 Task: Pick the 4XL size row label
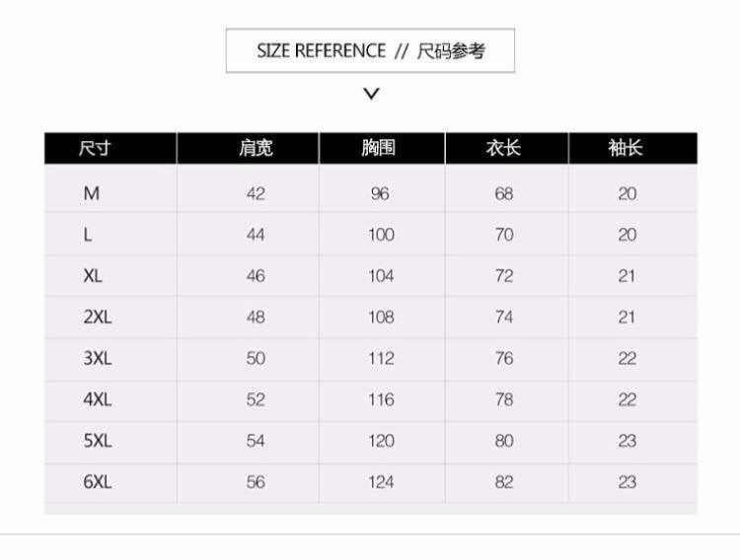coord(98,399)
